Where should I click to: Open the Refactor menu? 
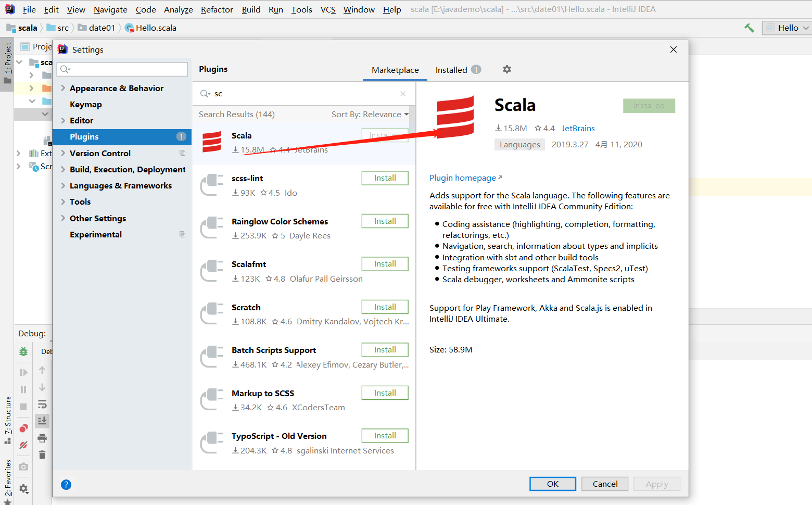click(217, 9)
